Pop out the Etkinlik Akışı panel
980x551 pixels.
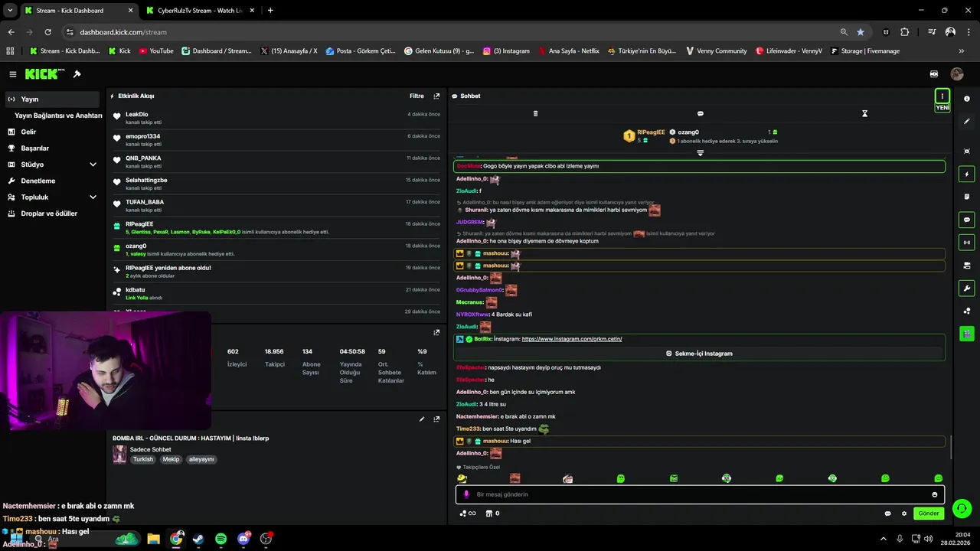click(436, 96)
